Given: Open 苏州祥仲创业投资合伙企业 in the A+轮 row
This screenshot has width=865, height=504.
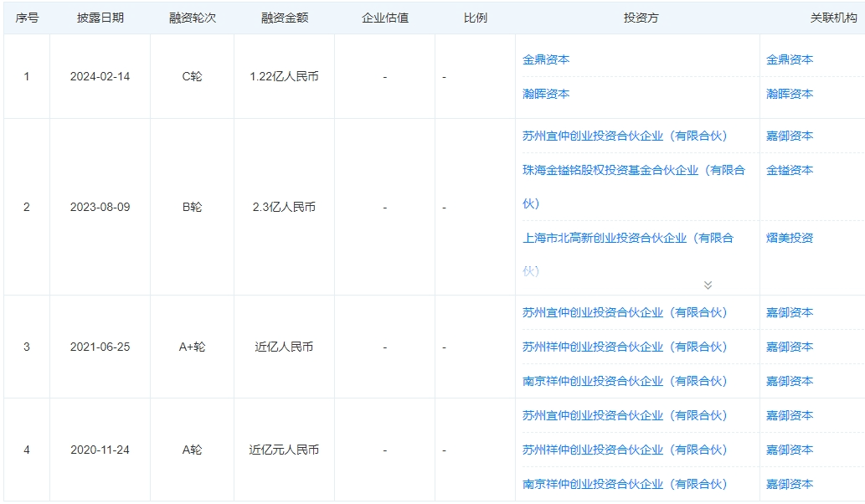Looking at the screenshot, I should (x=625, y=347).
